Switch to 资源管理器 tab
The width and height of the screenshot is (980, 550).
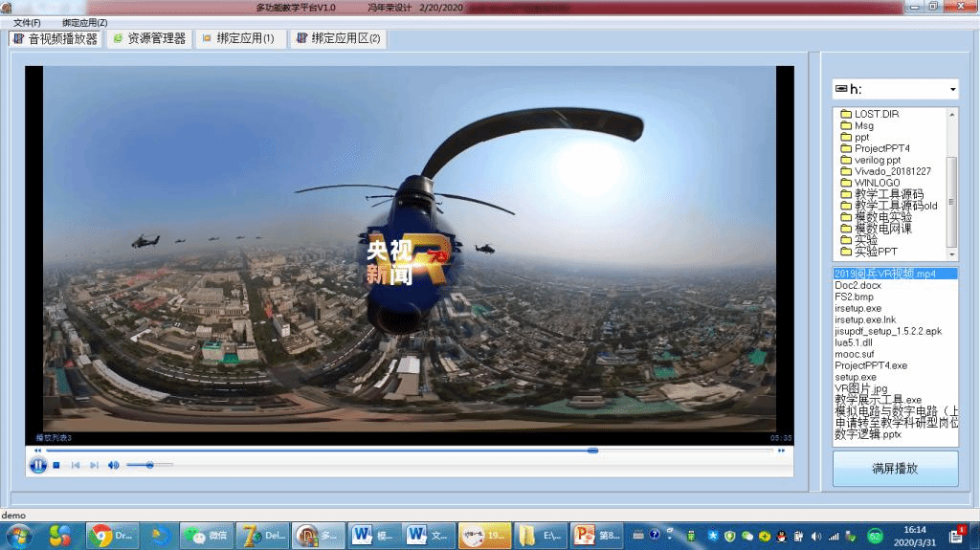[x=149, y=39]
